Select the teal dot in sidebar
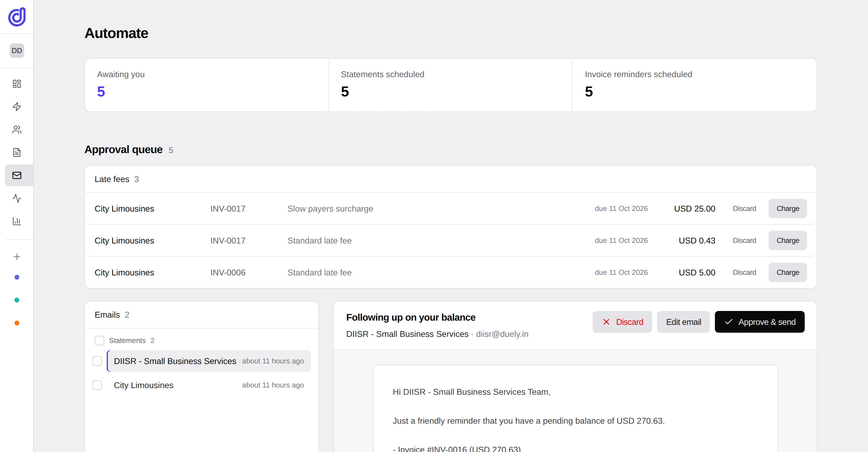Viewport: 868px width, 452px height. pos(17,300)
